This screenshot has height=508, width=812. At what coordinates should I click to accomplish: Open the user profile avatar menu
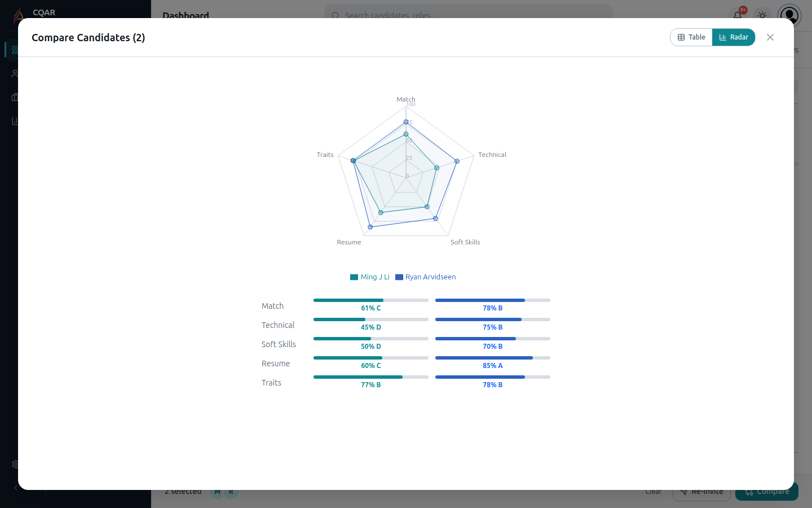(789, 15)
